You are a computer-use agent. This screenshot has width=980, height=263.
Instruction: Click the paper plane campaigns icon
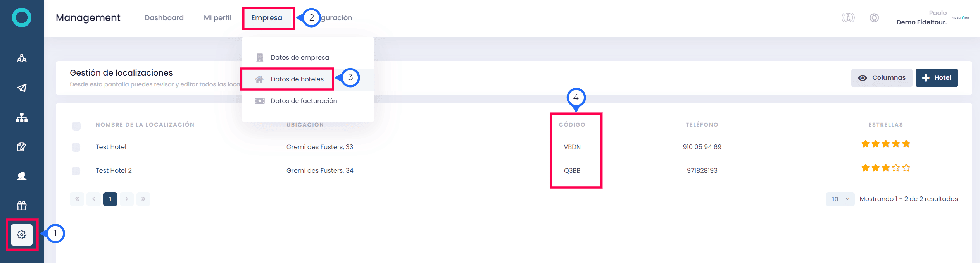point(22,88)
